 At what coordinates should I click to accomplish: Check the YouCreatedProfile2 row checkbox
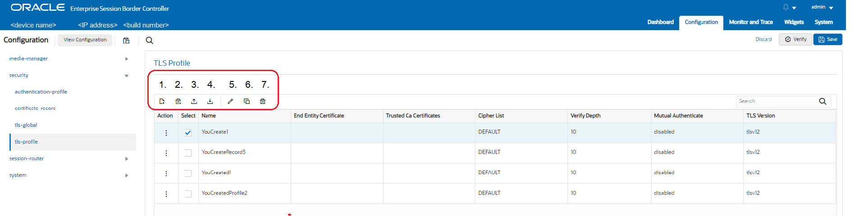point(188,194)
